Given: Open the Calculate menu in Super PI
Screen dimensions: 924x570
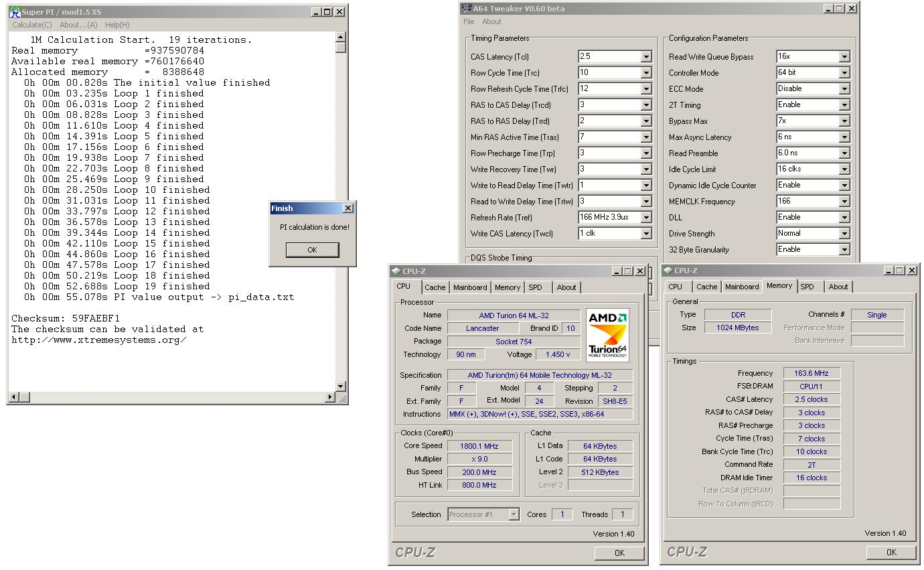Looking at the screenshot, I should (x=32, y=25).
